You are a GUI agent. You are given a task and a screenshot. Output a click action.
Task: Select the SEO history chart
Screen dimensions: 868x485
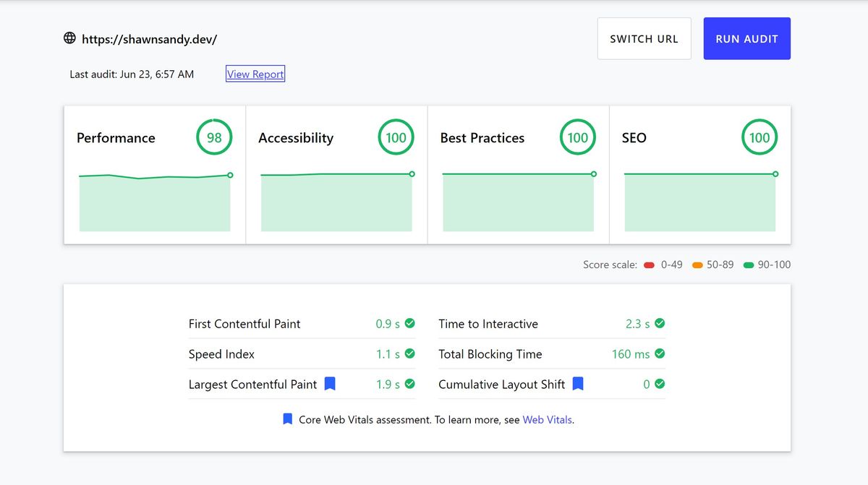[700, 202]
